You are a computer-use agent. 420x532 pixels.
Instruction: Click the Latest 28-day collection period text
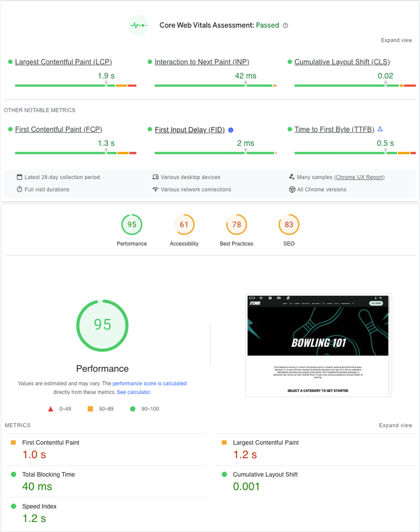[62, 177]
